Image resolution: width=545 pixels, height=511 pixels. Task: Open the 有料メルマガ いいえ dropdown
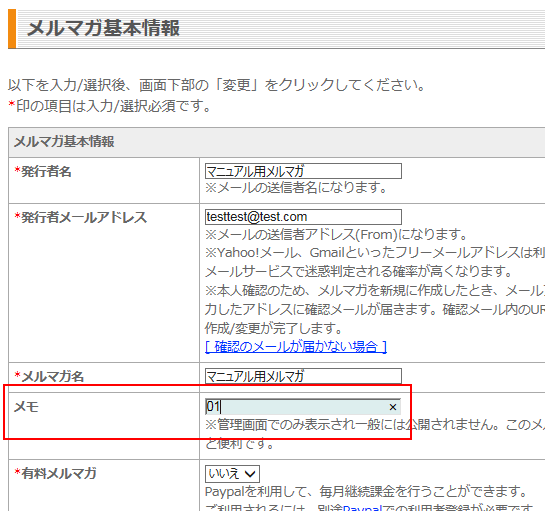coord(232,474)
